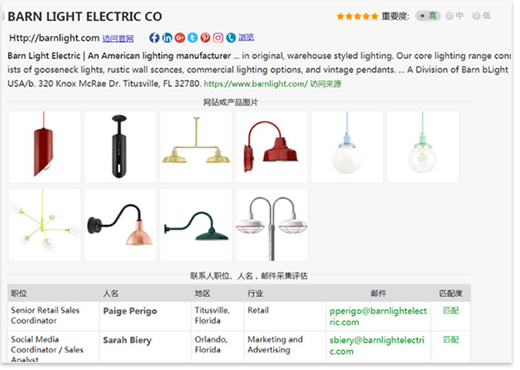The image size is (520, 370).
Task: Click sbiery@barnlightelectric.com email address
Action: coord(377,345)
